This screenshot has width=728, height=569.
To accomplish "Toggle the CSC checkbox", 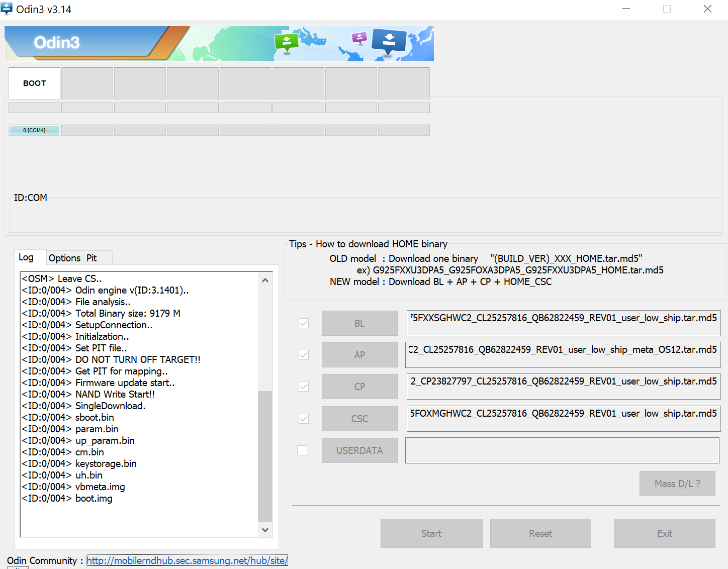I will [304, 419].
